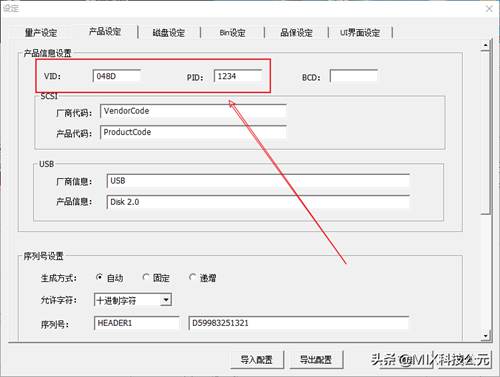Expand the 允许字符 dropdown arrow
This screenshot has width=500, height=377.
[x=166, y=300]
